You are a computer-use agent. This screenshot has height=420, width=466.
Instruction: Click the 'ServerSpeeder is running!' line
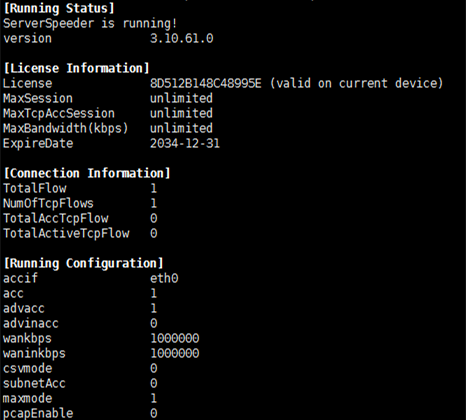tap(90, 23)
